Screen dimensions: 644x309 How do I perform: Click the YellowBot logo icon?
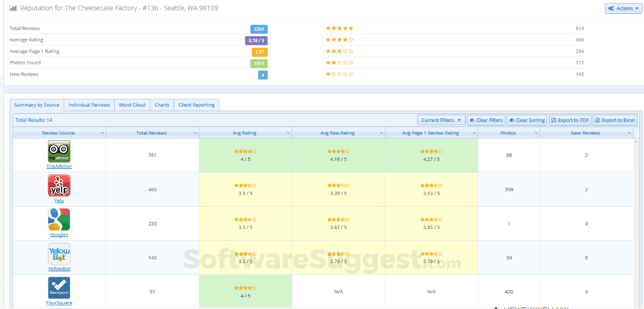[59, 254]
